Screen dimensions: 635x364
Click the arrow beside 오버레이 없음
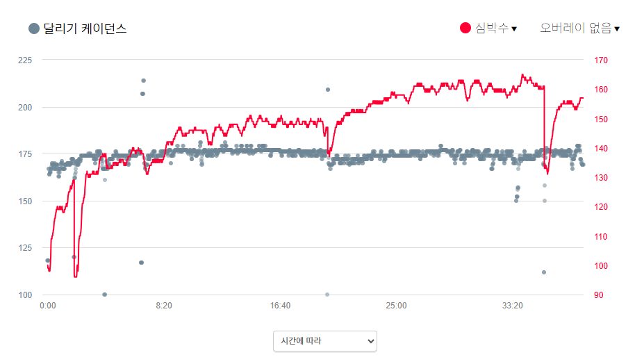(x=617, y=29)
